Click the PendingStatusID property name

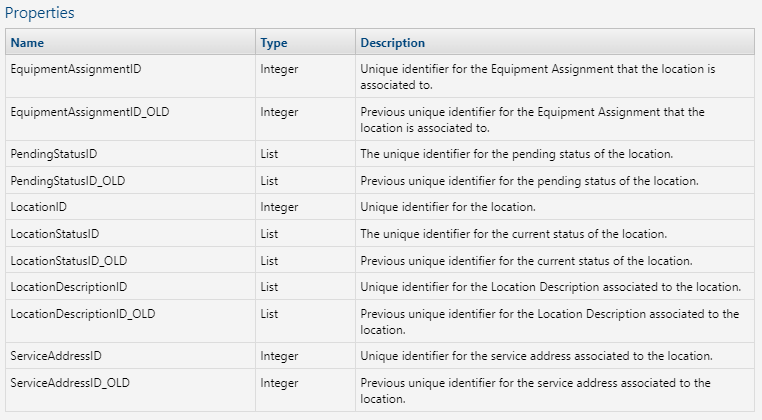point(54,154)
